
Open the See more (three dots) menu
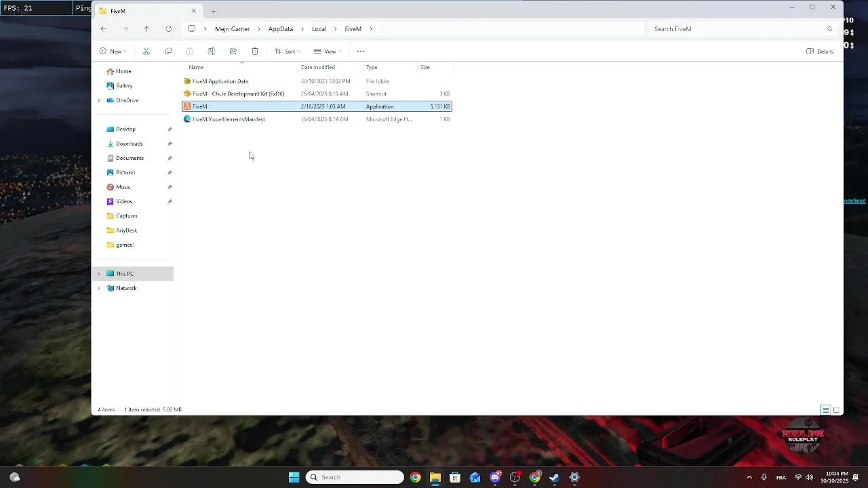click(x=361, y=52)
